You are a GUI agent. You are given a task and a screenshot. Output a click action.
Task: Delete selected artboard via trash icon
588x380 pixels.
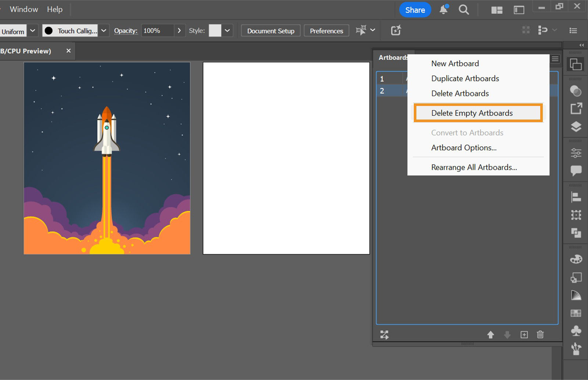point(540,335)
